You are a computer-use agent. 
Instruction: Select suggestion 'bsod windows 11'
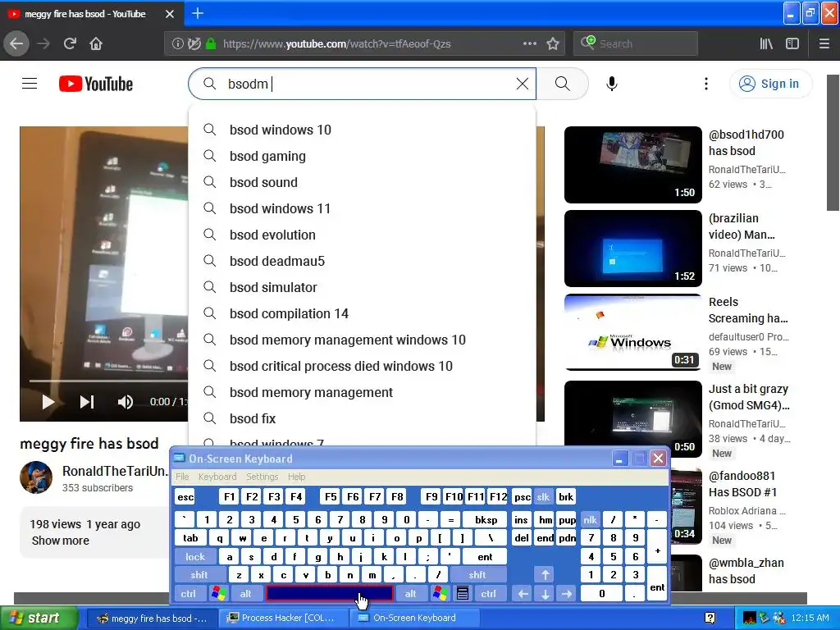click(362, 208)
